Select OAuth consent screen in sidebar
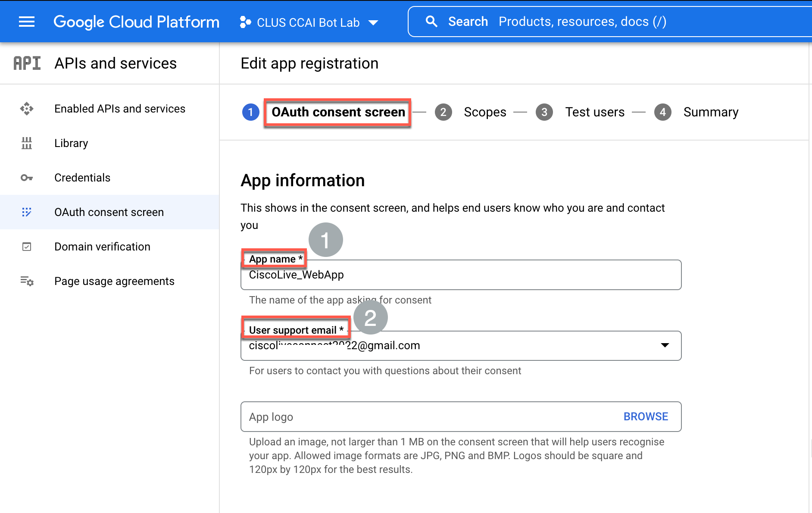 109,212
